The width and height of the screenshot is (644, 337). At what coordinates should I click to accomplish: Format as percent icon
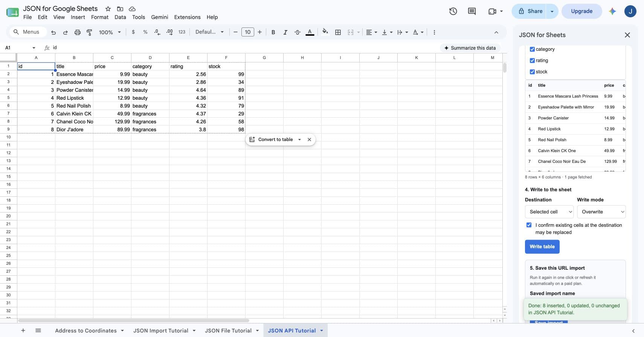click(145, 32)
